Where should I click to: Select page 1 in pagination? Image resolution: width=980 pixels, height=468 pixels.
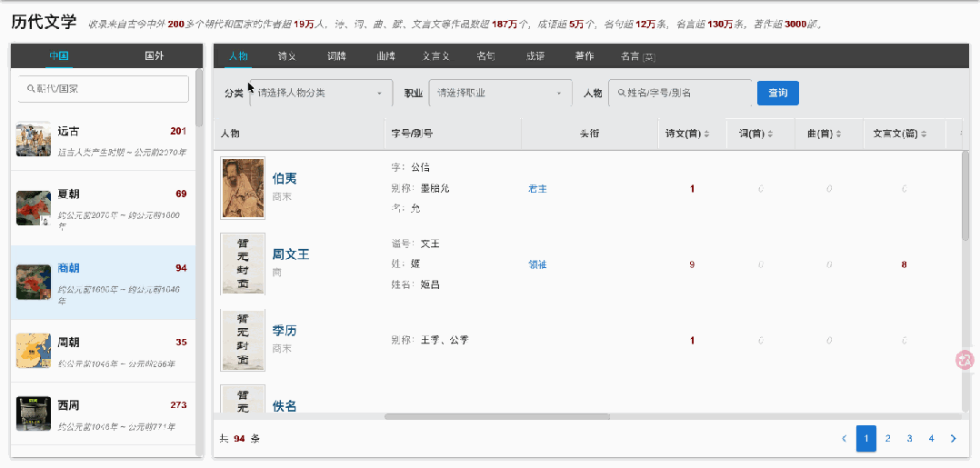click(x=866, y=439)
